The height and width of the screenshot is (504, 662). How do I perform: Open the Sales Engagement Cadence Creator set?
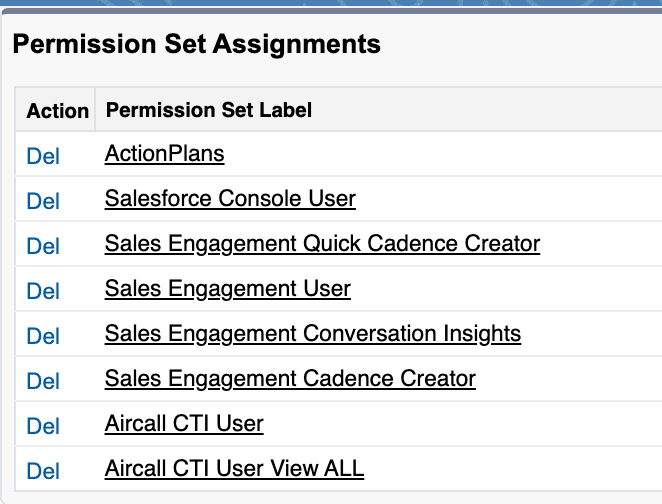coord(290,379)
